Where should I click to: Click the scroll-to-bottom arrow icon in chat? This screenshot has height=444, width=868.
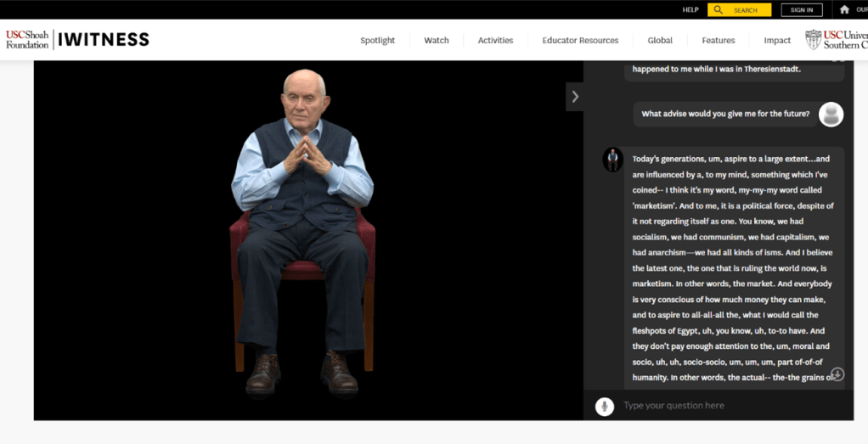tap(837, 374)
